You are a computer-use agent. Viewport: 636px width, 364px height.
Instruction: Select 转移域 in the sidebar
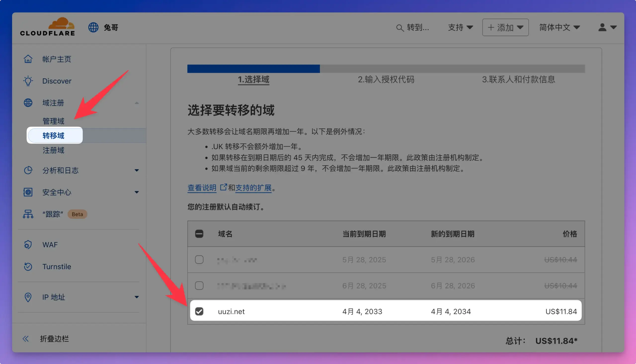tap(53, 135)
